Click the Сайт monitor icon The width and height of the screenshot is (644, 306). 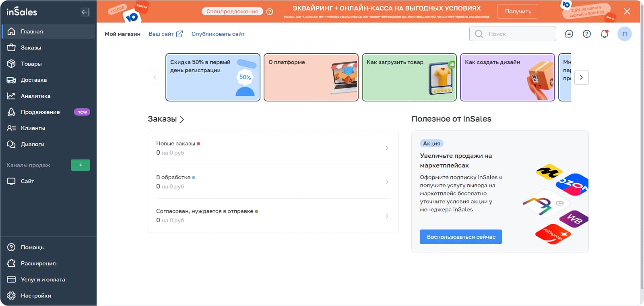(11, 181)
